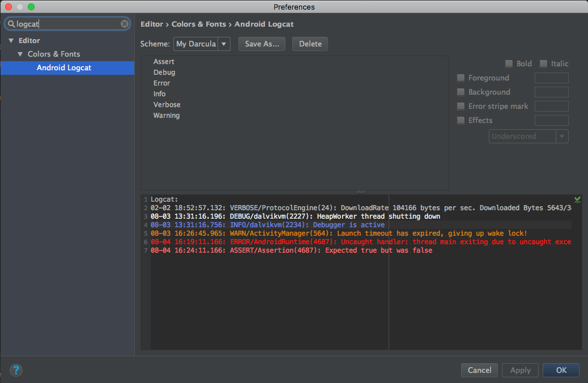Select Info in the attributes list
The image size is (588, 383).
click(x=159, y=94)
